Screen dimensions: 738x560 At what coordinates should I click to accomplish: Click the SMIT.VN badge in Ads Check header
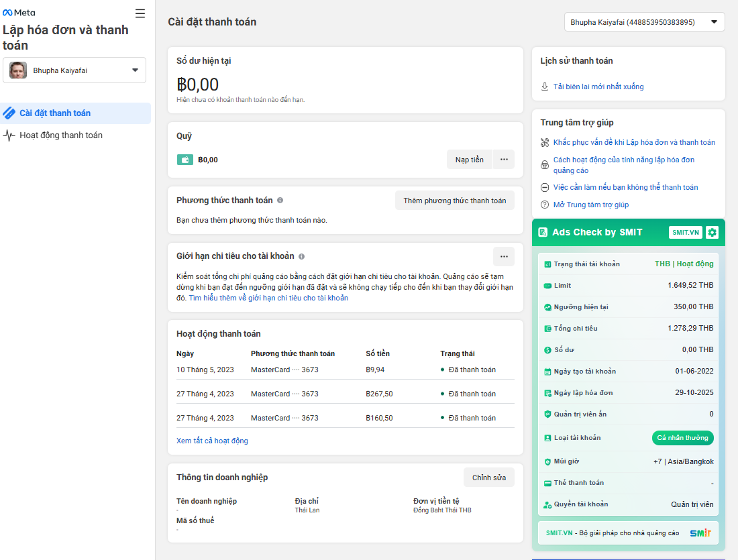685,232
